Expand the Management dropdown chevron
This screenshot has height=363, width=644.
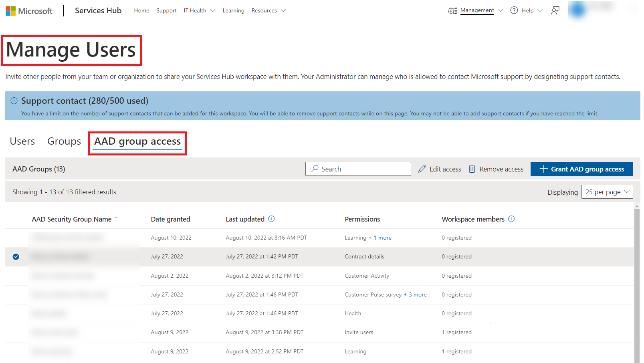[x=500, y=10]
